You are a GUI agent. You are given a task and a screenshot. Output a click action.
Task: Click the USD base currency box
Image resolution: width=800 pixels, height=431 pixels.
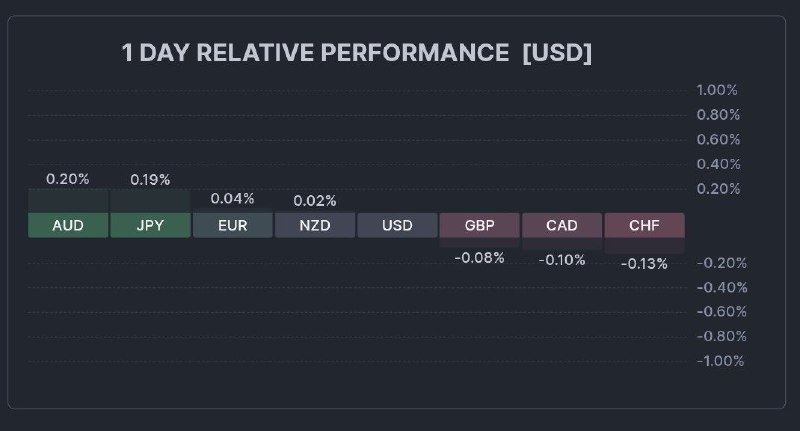pyautogui.click(x=397, y=225)
